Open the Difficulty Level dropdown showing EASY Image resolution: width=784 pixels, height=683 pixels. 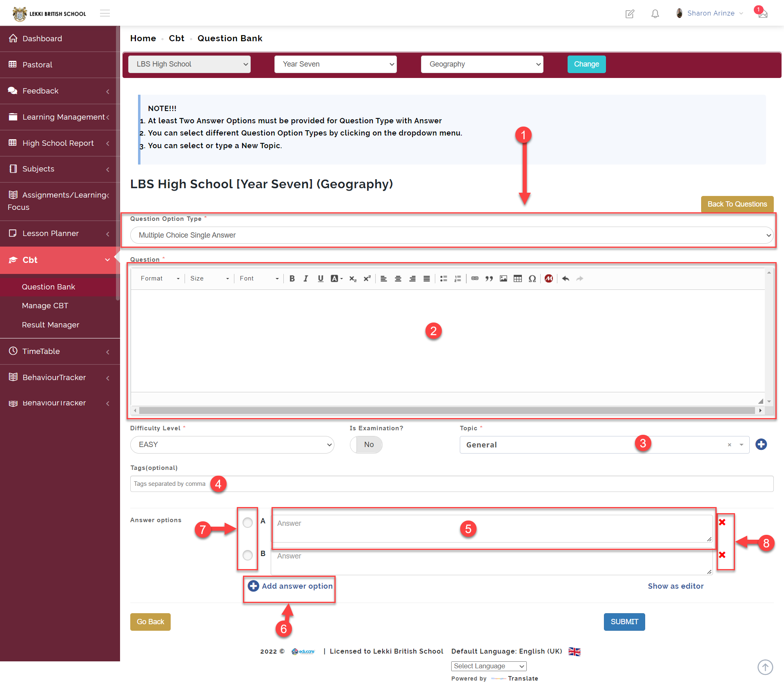click(232, 445)
